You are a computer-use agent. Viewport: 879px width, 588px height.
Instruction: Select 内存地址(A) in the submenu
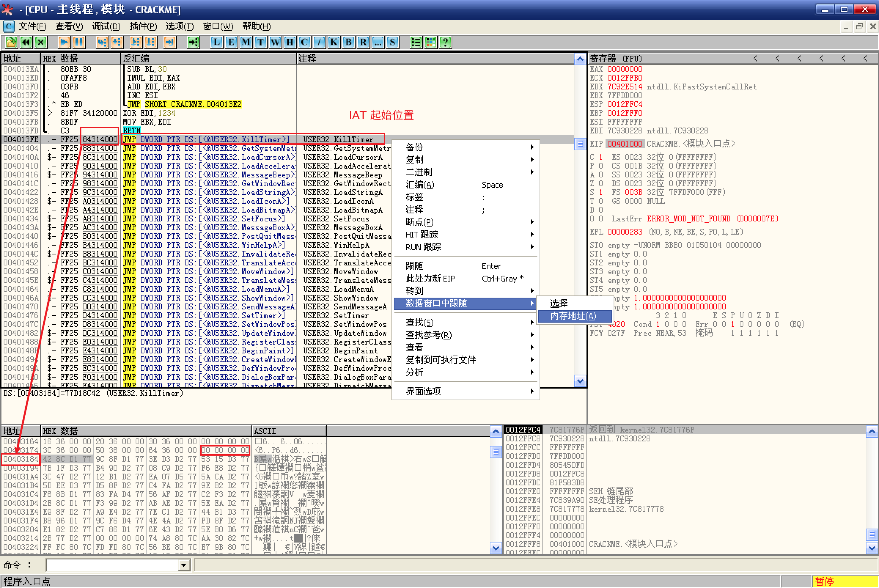(574, 316)
